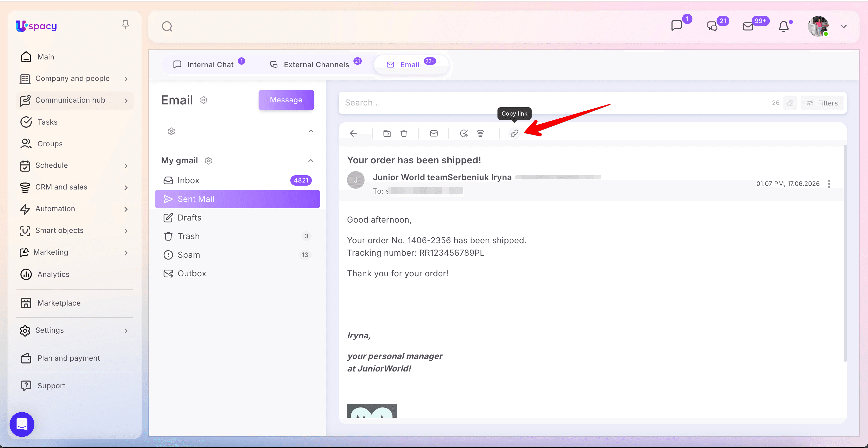Screen dimensions: 868x448
Task: Open Plan and payment
Action: [x=74, y=358]
